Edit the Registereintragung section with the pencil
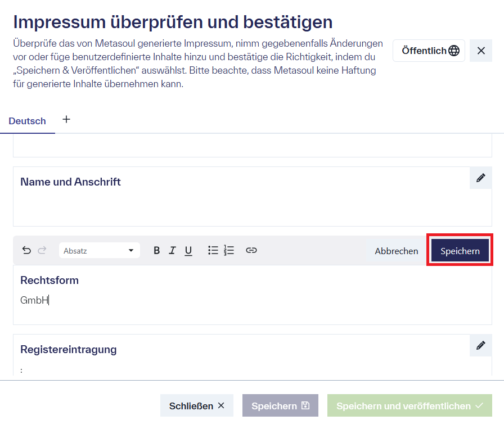Screen dimensions: 504x429 pyautogui.click(x=481, y=345)
